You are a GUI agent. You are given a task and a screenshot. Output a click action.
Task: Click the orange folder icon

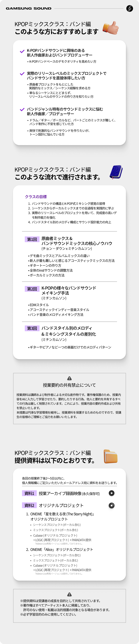(x=111, y=456)
